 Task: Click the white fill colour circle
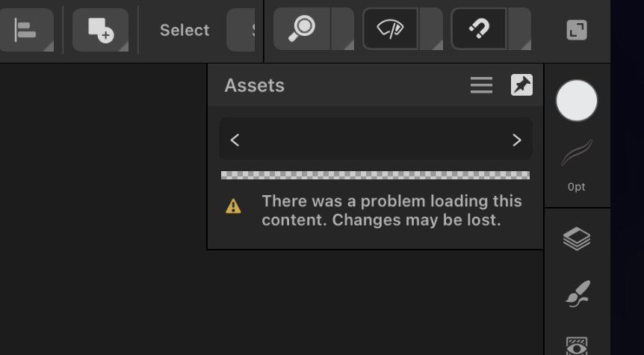(x=577, y=101)
